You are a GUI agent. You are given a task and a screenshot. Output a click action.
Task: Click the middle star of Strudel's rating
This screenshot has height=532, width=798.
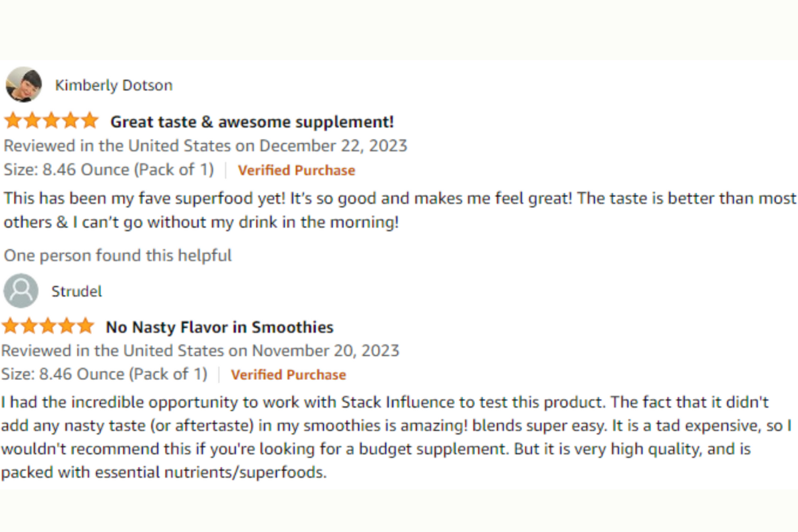[x=48, y=326]
